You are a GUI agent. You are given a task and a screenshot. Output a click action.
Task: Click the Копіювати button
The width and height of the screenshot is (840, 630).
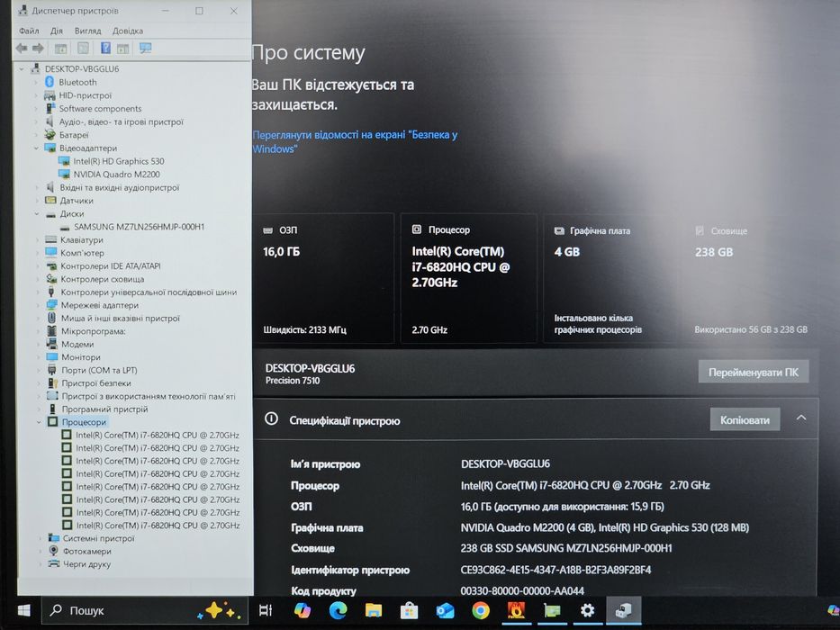pyautogui.click(x=745, y=420)
